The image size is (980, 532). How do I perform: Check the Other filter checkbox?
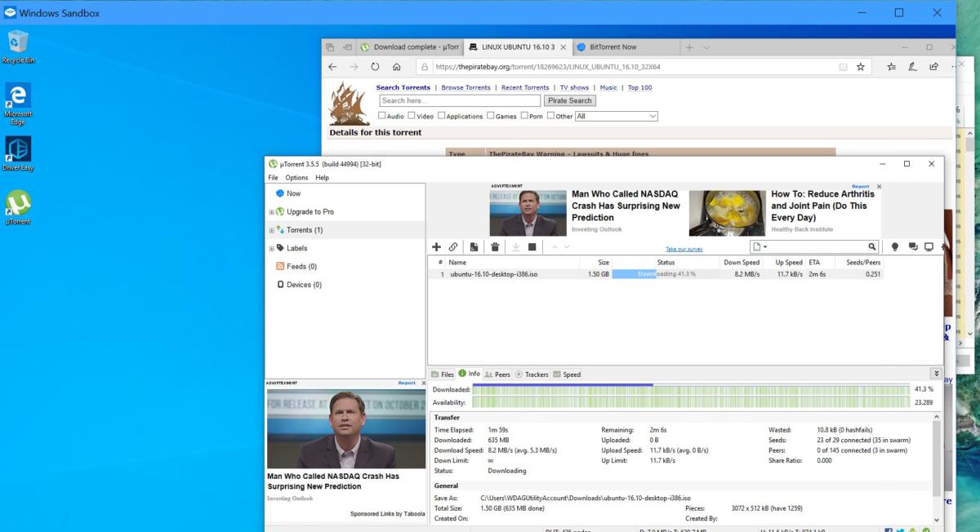pos(551,116)
